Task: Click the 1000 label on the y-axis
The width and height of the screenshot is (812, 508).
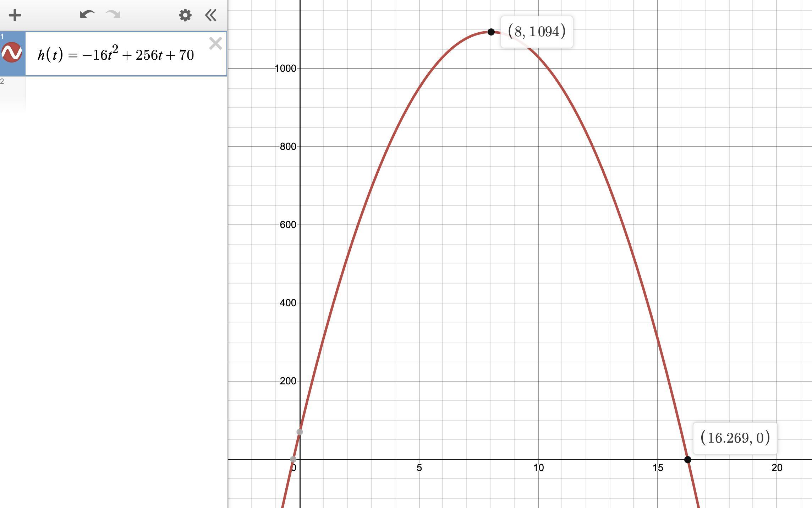Action: (285, 69)
